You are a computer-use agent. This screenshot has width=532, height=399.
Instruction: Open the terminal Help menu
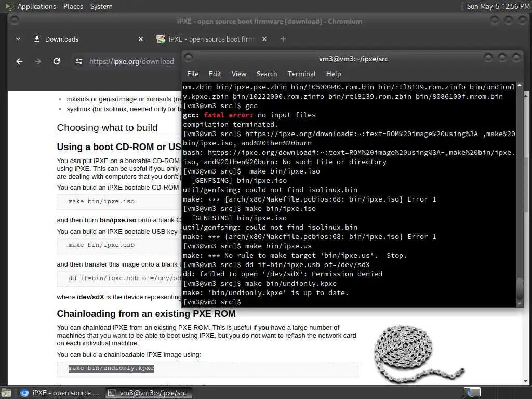tap(334, 74)
